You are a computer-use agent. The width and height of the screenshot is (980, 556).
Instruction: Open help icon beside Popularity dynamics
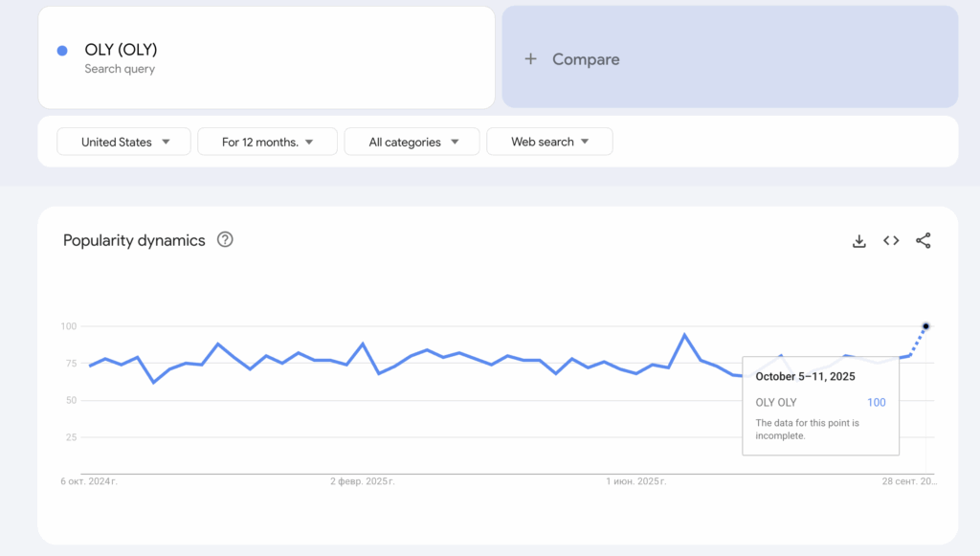[x=225, y=240]
